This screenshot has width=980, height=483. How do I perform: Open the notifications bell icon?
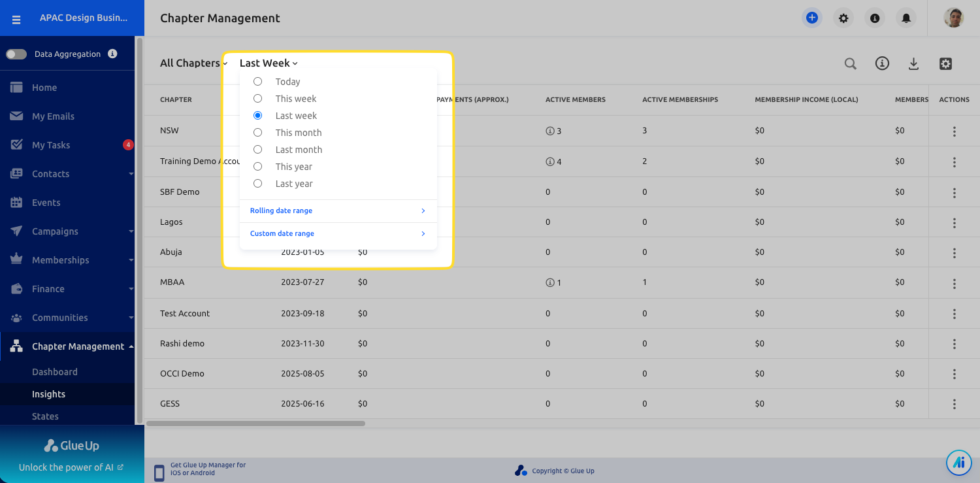[x=906, y=18]
